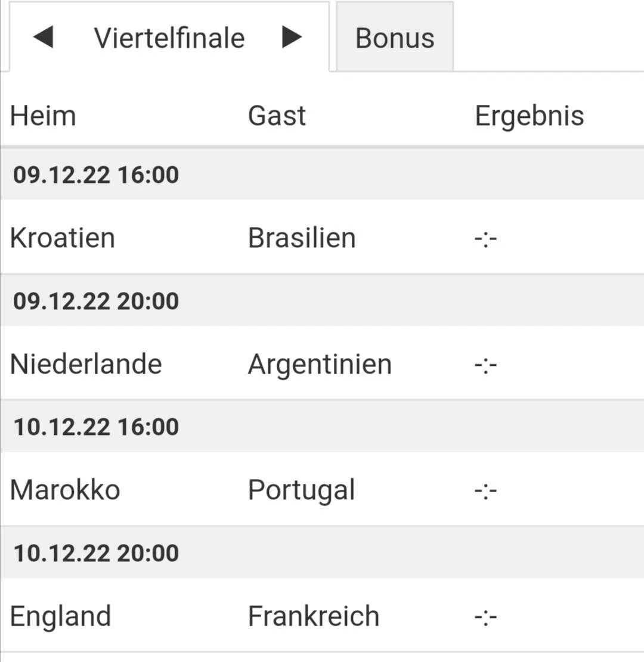This screenshot has height=662, width=644.
Task: Select home team Marokko
Action: 65,490
